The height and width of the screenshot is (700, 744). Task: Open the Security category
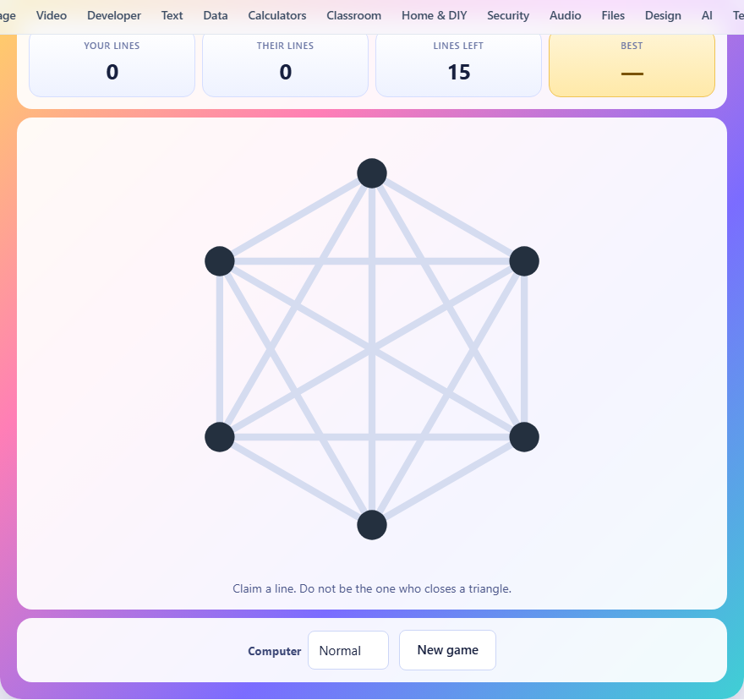(x=508, y=16)
